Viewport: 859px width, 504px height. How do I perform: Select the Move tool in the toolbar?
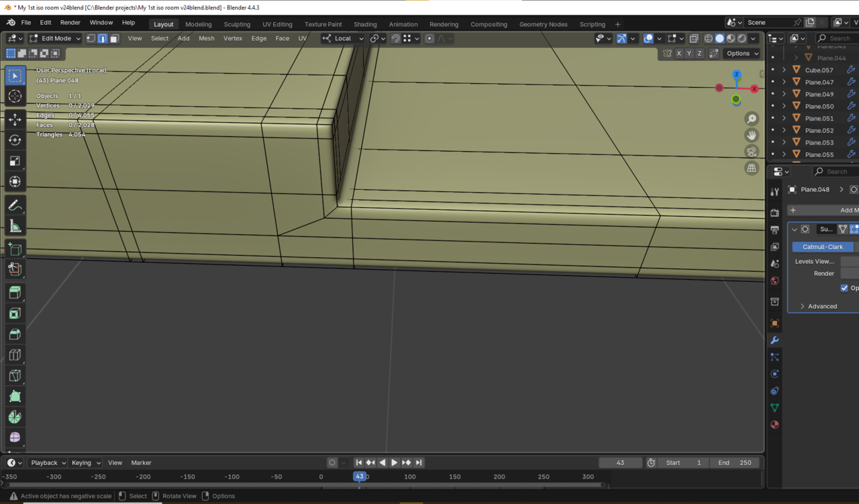[x=15, y=119]
